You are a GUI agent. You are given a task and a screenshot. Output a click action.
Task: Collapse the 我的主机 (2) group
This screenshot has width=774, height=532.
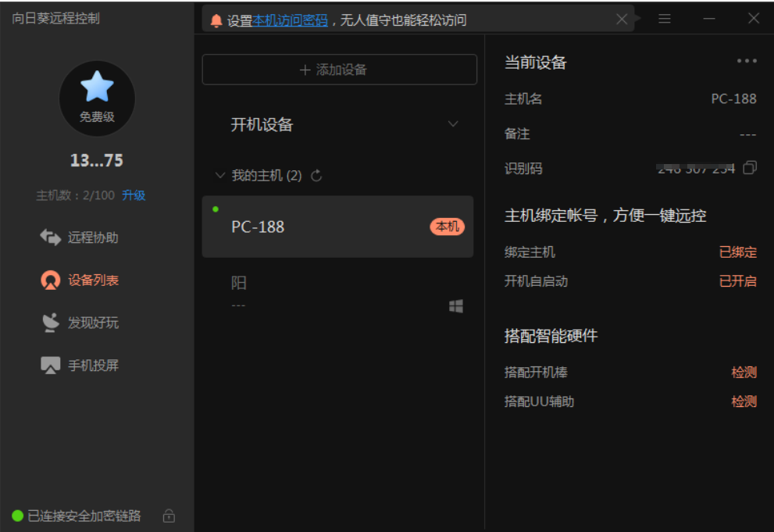click(x=220, y=175)
